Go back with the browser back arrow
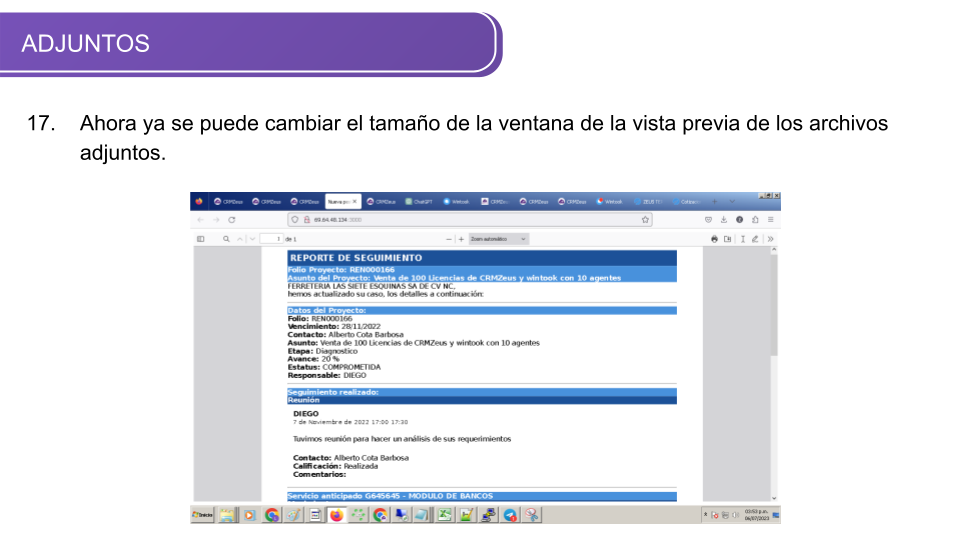960x540 pixels. (x=200, y=220)
